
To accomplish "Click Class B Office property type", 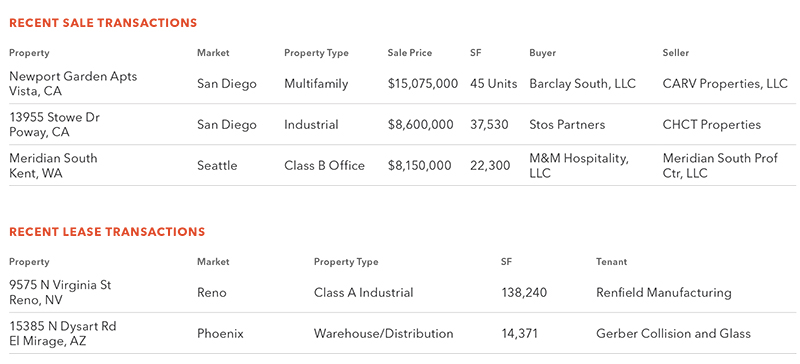I will pos(324,165).
